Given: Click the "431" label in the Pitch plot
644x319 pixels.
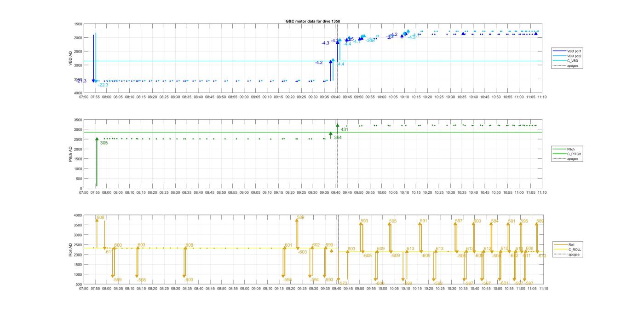Looking at the screenshot, I should (x=345, y=129).
